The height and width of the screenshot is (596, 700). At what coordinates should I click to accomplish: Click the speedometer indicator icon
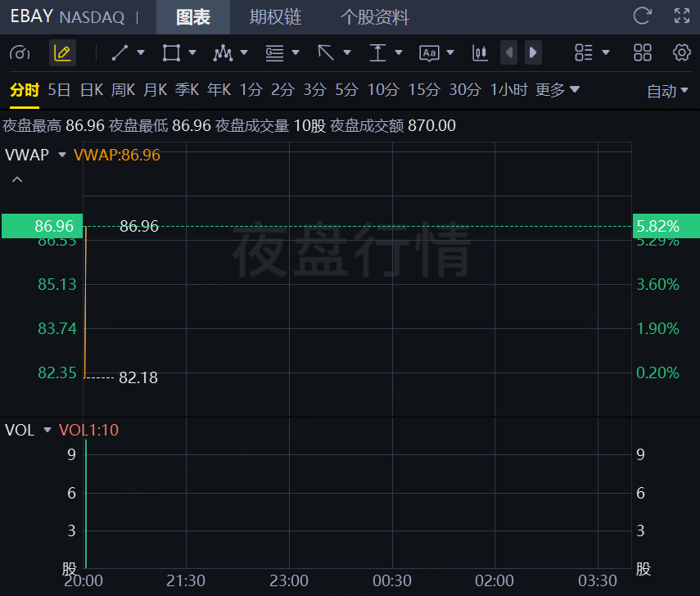pos(20,53)
